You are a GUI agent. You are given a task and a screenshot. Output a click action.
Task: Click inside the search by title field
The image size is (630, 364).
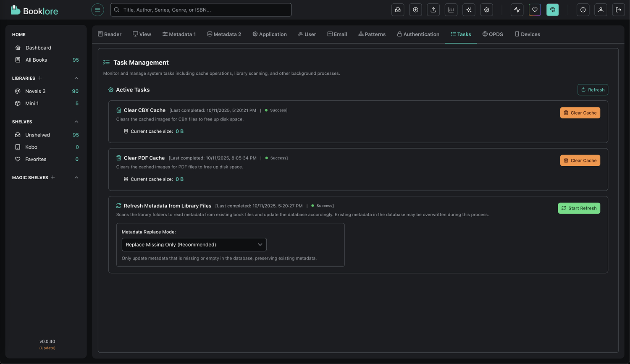click(201, 10)
